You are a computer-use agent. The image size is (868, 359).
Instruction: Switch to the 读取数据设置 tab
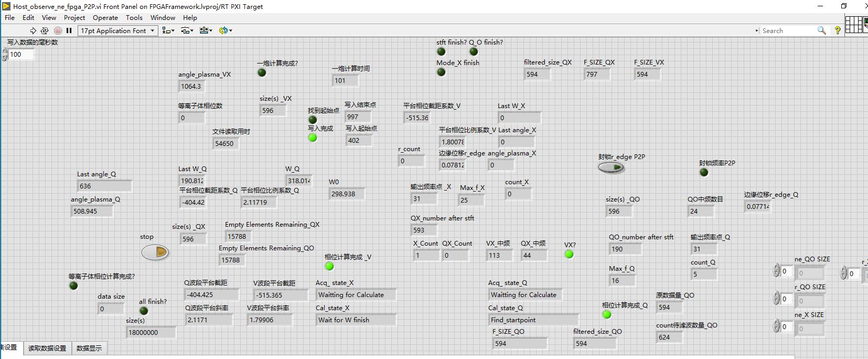click(47, 348)
